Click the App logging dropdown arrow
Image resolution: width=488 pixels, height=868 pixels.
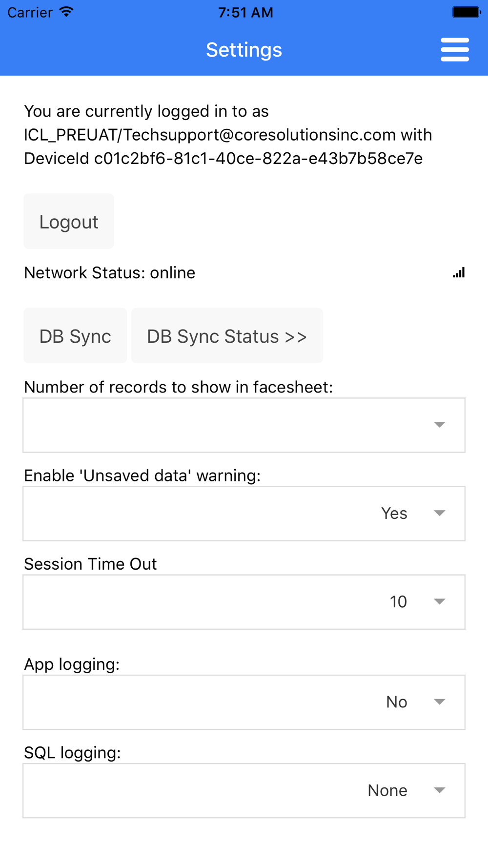pyautogui.click(x=440, y=702)
